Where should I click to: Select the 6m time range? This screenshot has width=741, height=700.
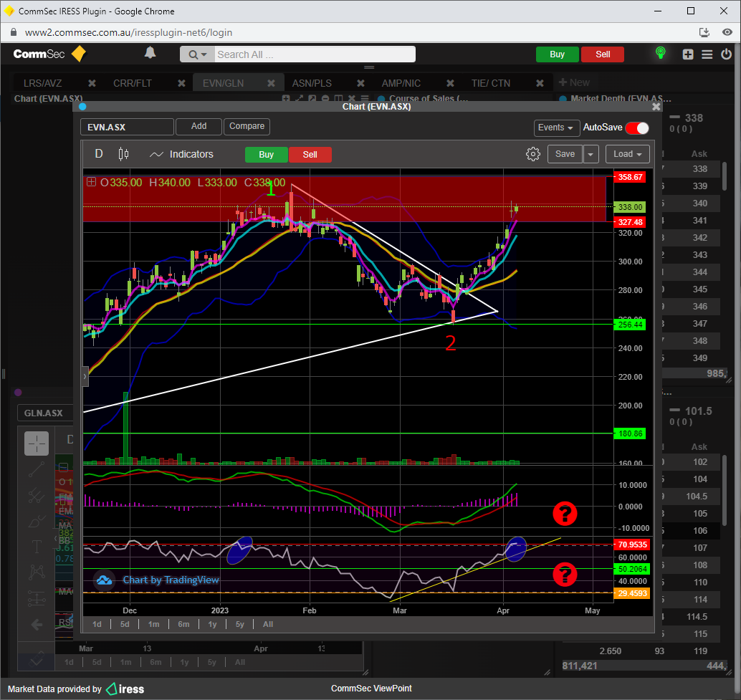[183, 624]
